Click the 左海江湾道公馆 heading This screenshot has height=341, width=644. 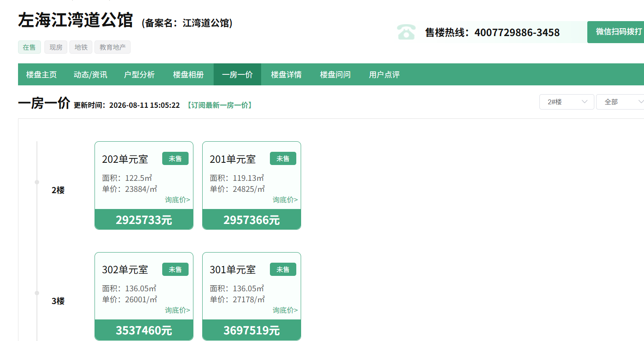tap(76, 21)
